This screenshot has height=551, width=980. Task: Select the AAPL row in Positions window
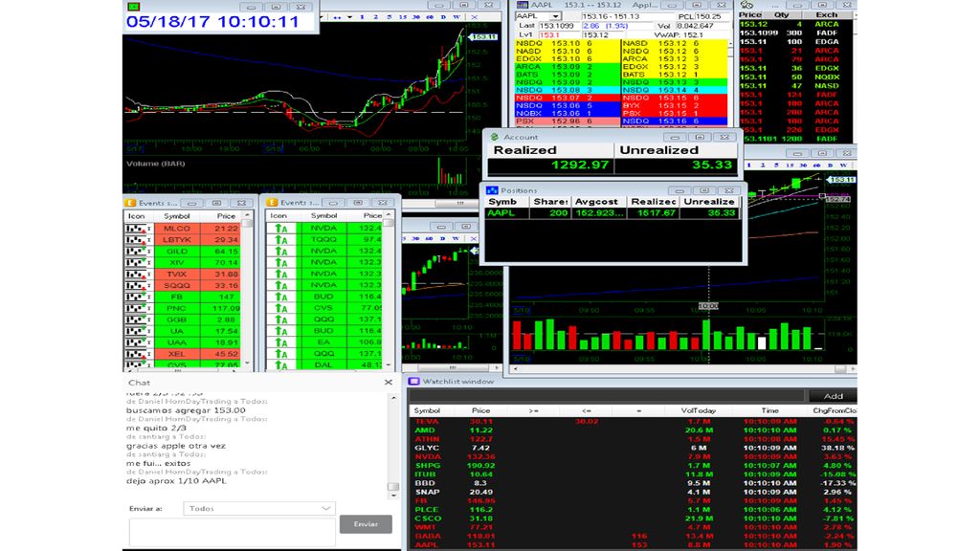click(x=612, y=213)
